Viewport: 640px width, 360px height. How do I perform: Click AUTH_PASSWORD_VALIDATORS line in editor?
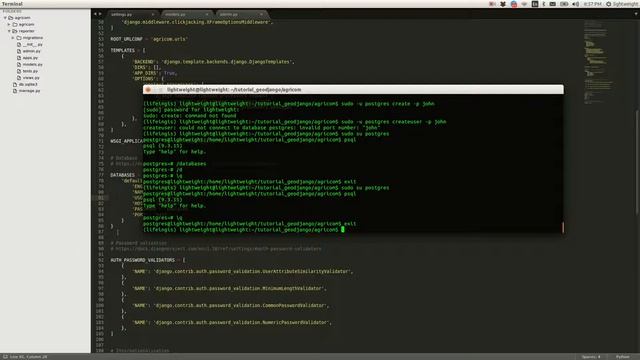point(147,260)
